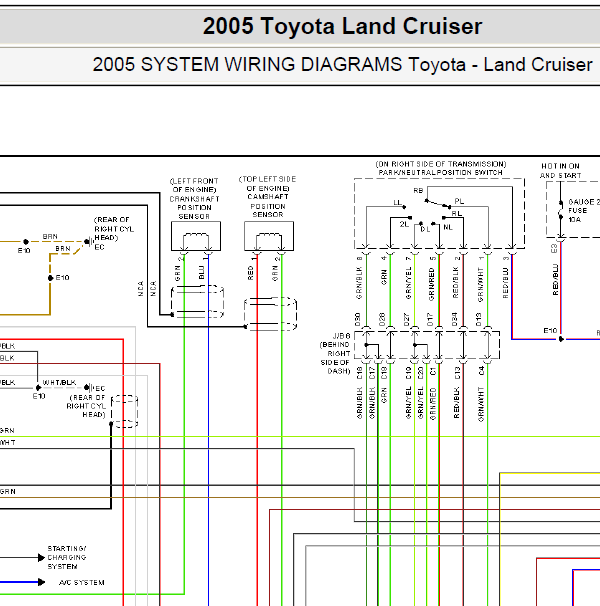Click the C4 connector label
This screenshot has width=600, height=606.
pyautogui.click(x=481, y=371)
